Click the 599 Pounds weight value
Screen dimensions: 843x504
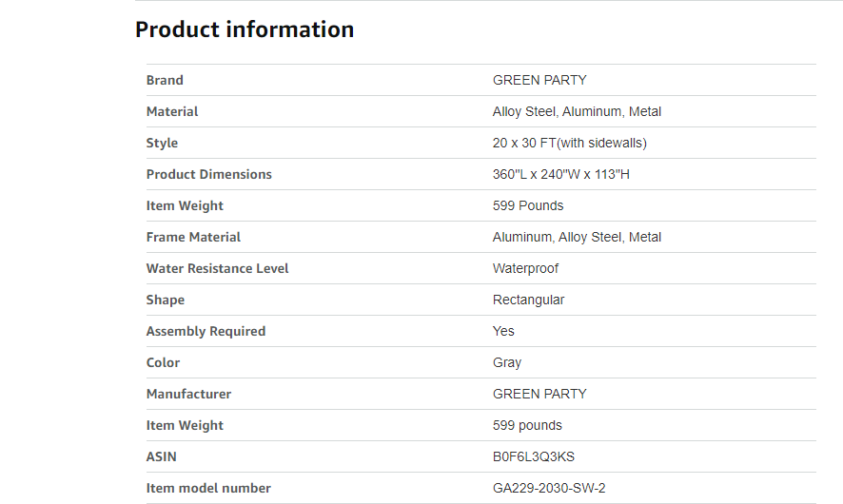(528, 205)
